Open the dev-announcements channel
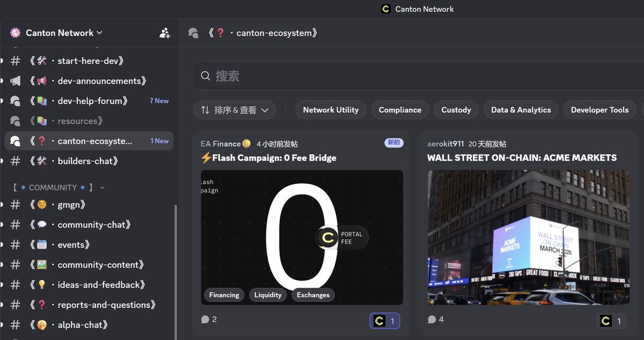This screenshot has width=644, height=340. pos(89,81)
